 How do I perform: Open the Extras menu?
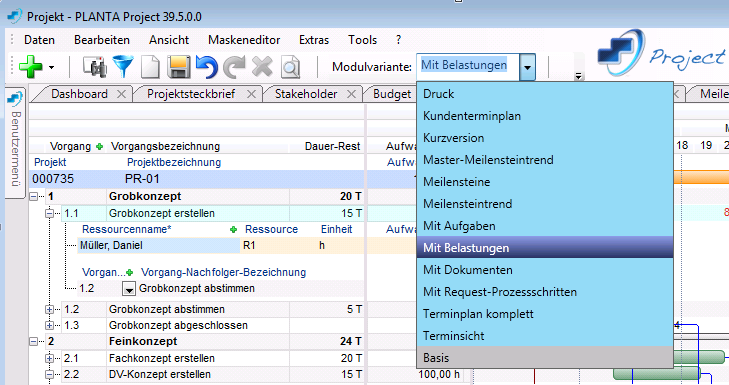[314, 40]
